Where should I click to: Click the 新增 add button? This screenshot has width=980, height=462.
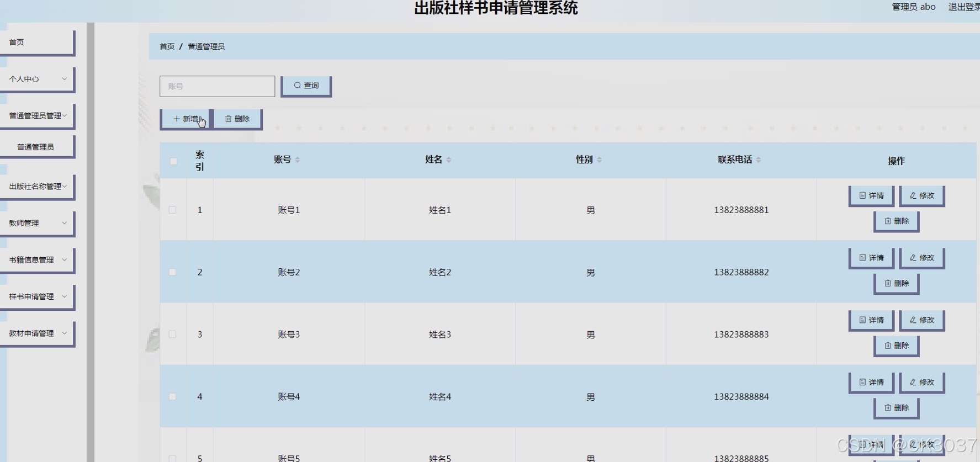[x=186, y=119]
